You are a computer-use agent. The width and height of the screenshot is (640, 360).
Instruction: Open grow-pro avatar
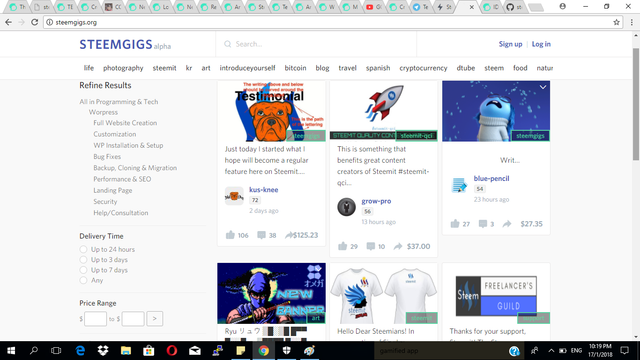(x=346, y=207)
